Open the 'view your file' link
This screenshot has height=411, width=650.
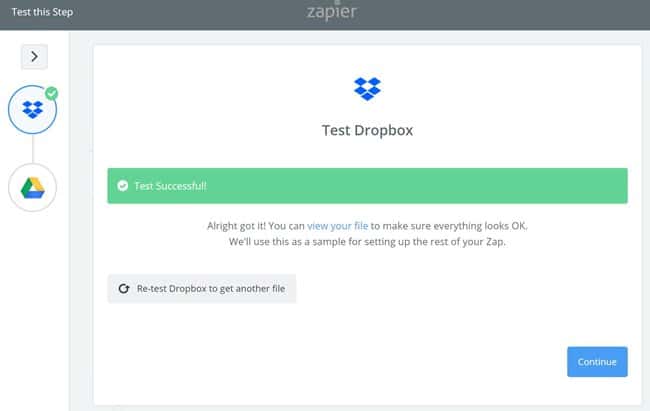tap(338, 226)
